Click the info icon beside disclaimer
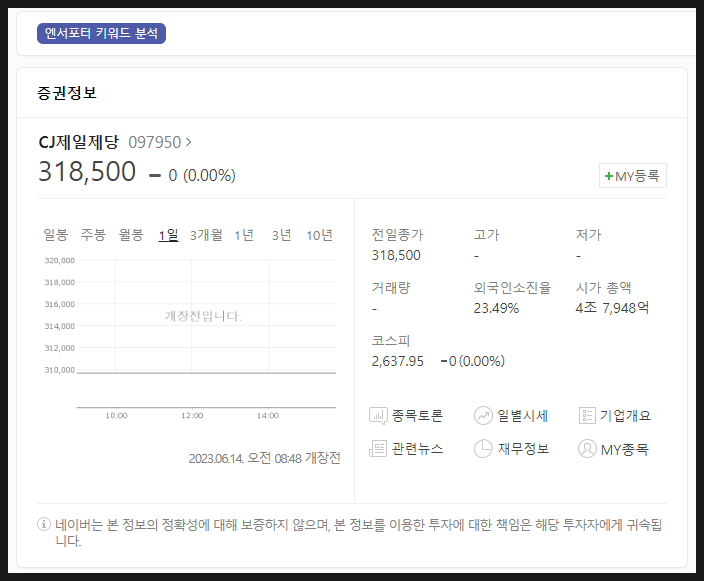The width and height of the screenshot is (704, 581). click(44, 524)
